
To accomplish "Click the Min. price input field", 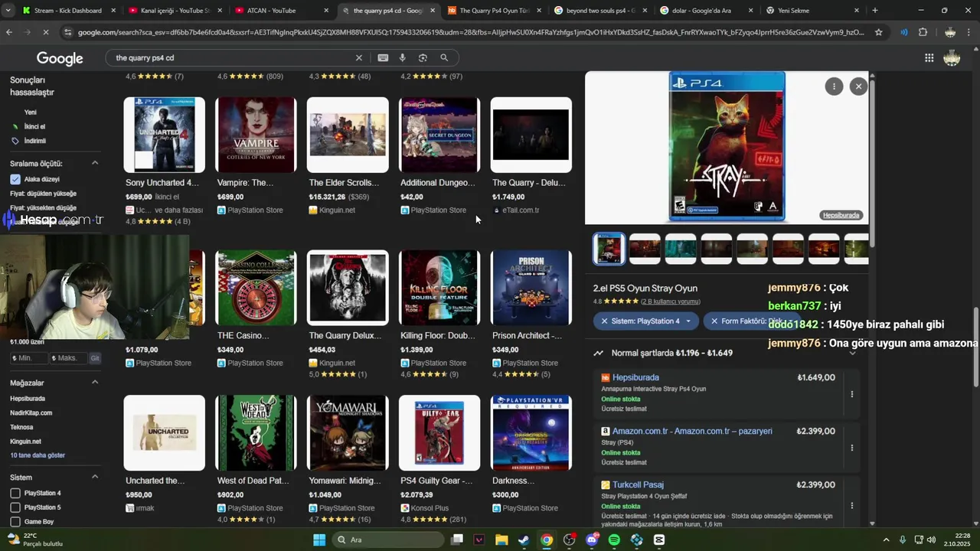I will coord(28,358).
